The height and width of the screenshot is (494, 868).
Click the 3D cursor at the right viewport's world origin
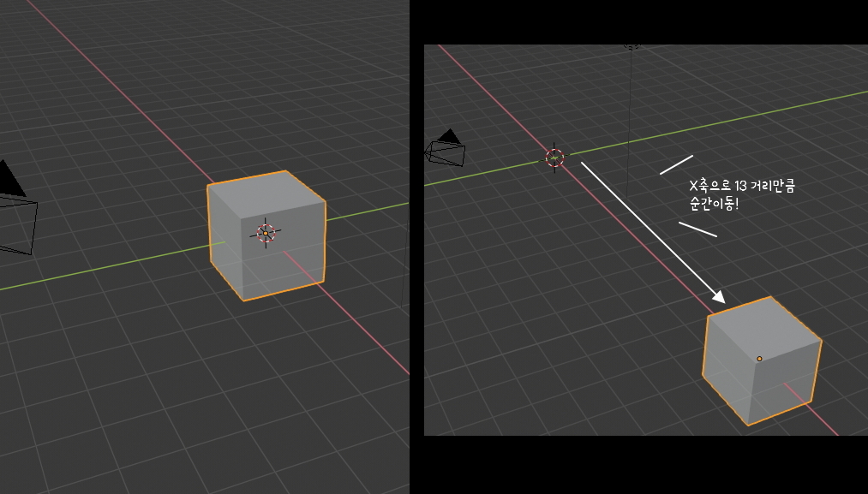554,158
